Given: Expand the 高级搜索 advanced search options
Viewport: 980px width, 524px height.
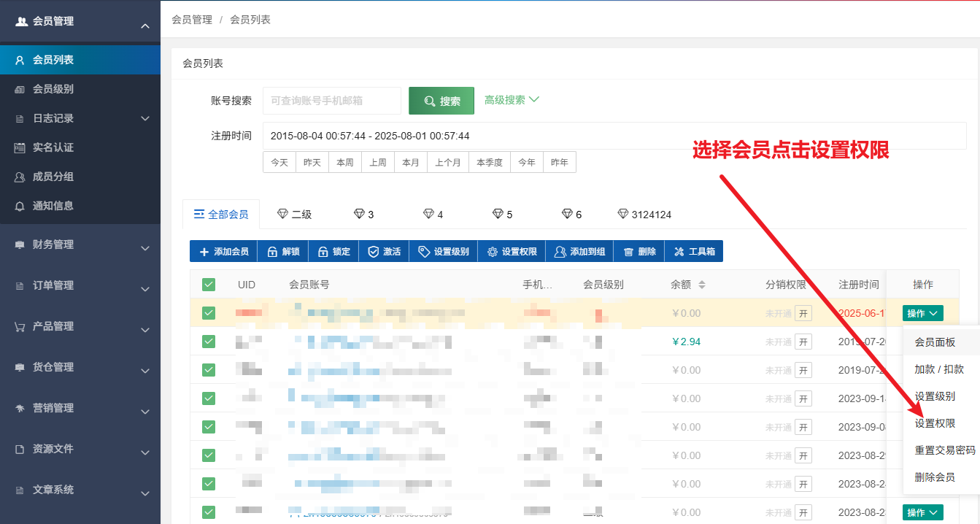Looking at the screenshot, I should [x=512, y=100].
